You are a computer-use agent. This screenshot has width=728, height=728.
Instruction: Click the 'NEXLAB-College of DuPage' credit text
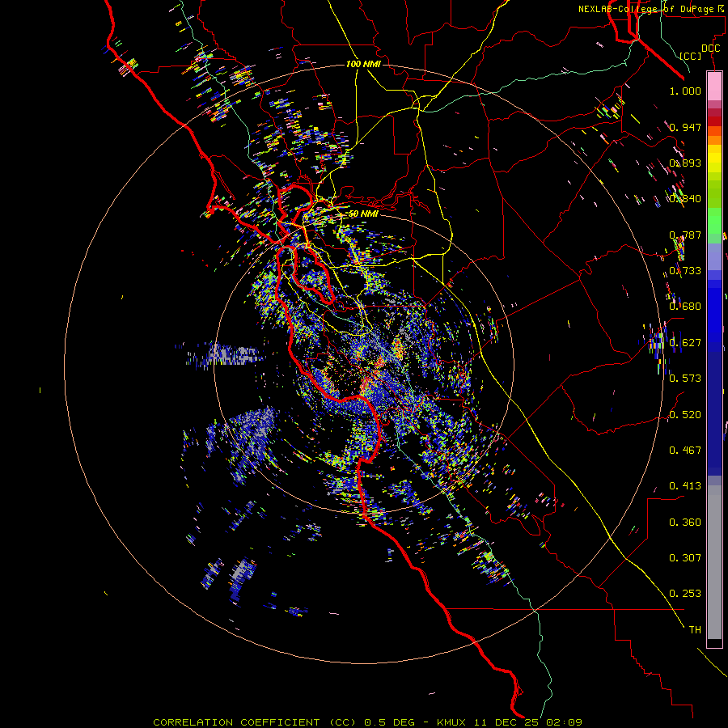[646, 9]
